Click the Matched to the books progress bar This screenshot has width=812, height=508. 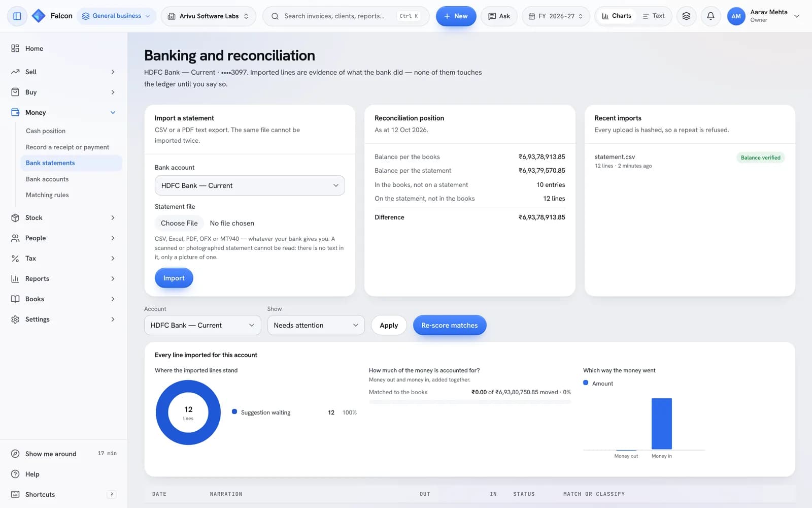tap(470, 402)
